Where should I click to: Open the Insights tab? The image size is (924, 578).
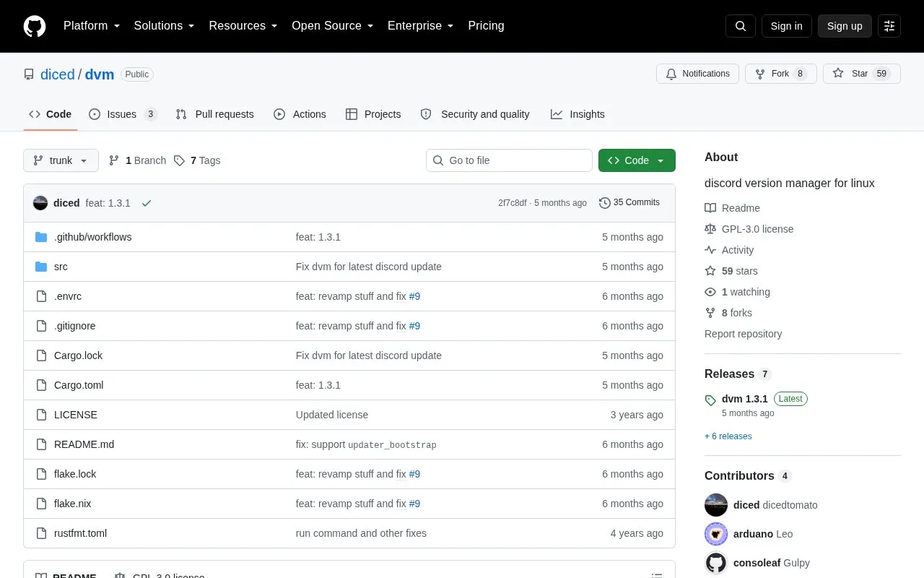pos(577,114)
